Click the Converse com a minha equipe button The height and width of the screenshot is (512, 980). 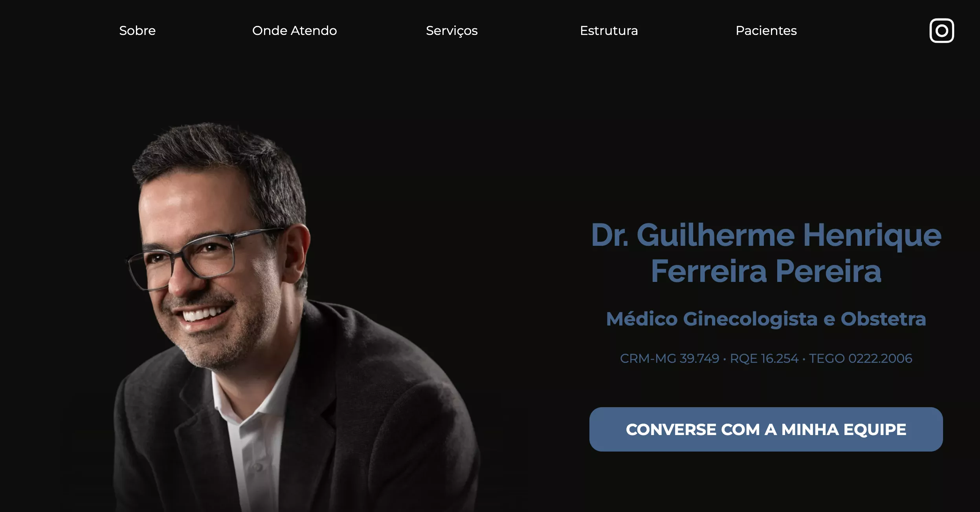pyautogui.click(x=766, y=429)
